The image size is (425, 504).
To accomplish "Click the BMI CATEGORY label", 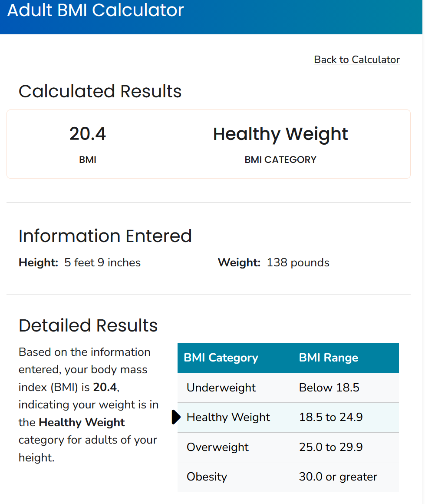I will pyautogui.click(x=280, y=160).
